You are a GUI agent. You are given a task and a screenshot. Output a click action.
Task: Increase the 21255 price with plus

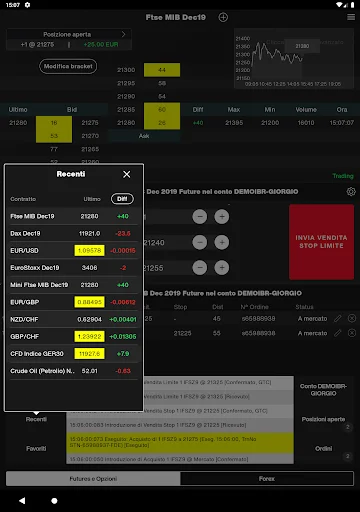[x=222, y=268]
